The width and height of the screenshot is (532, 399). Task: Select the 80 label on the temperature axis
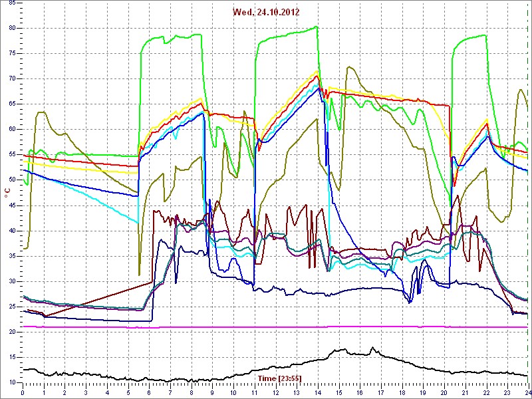click(11, 28)
